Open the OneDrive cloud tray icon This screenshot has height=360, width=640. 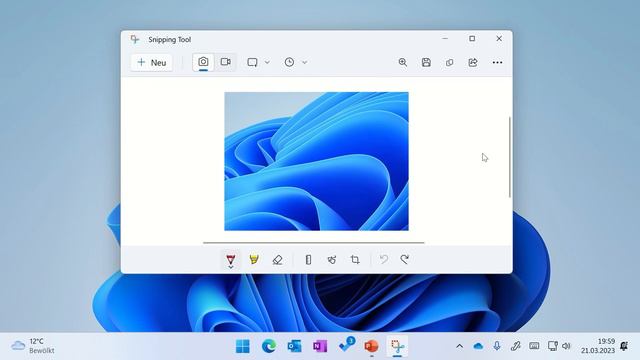click(478, 347)
